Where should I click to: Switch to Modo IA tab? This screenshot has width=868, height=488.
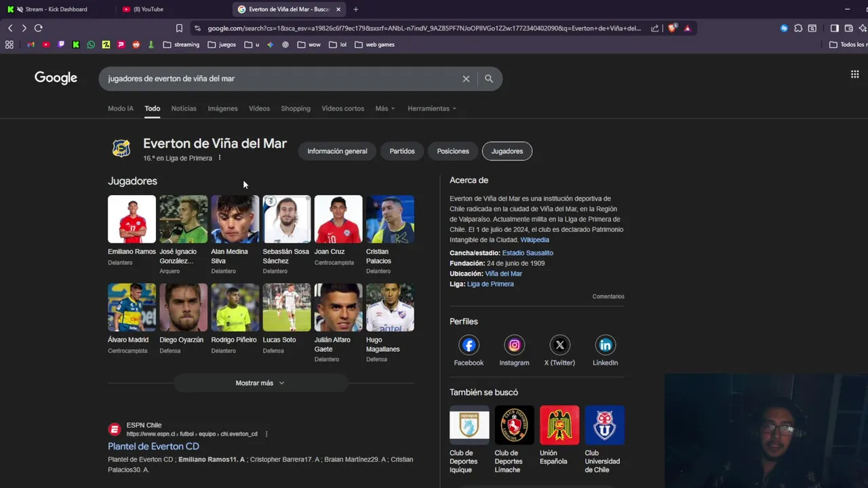point(121,108)
